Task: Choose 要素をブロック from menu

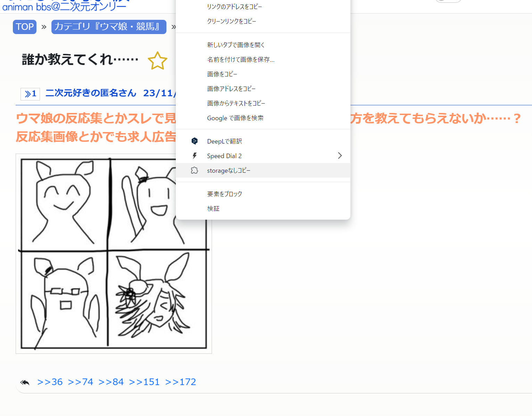Action: click(x=263, y=194)
